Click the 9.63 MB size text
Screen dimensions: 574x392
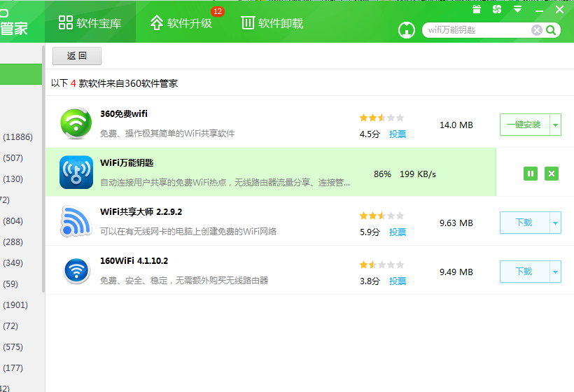coord(456,223)
